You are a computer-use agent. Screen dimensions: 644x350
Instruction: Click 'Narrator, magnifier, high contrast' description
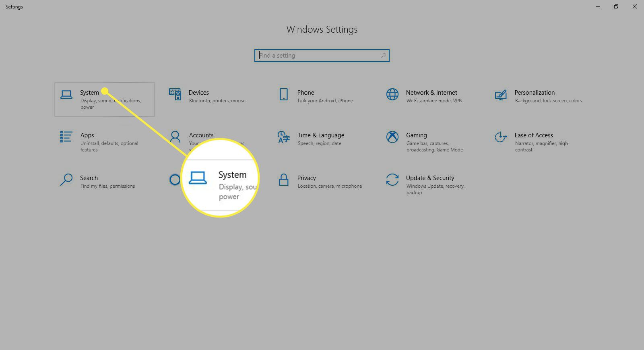[x=541, y=147]
